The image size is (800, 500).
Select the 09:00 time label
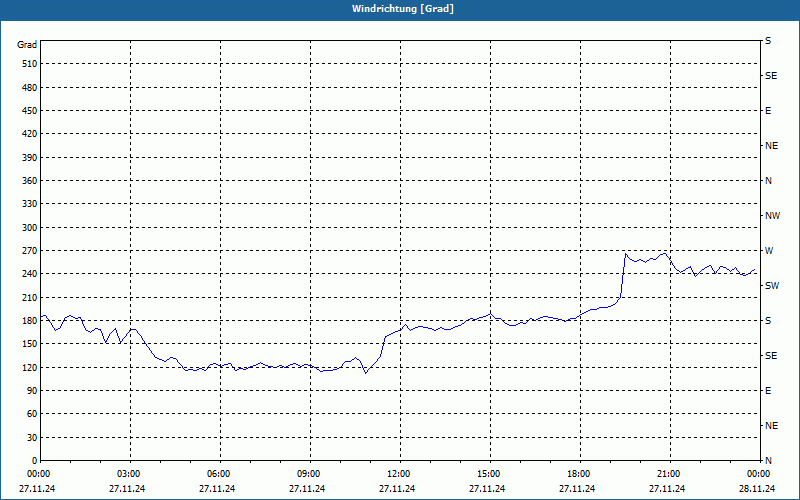click(x=310, y=474)
